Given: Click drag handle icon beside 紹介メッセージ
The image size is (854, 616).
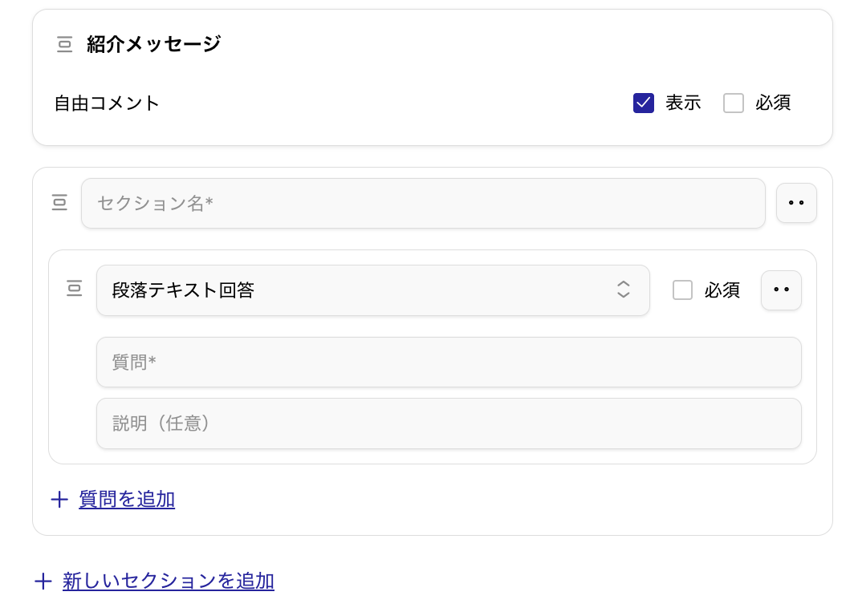Looking at the screenshot, I should click(x=65, y=45).
